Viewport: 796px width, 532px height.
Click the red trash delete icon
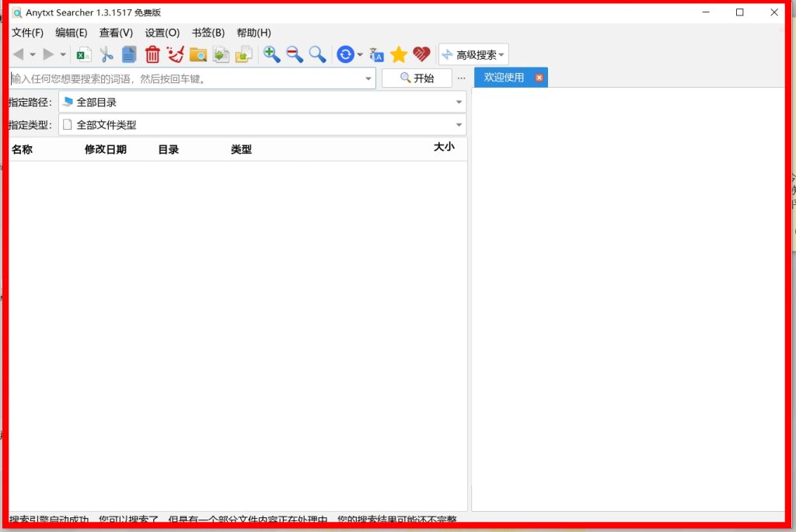[152, 54]
